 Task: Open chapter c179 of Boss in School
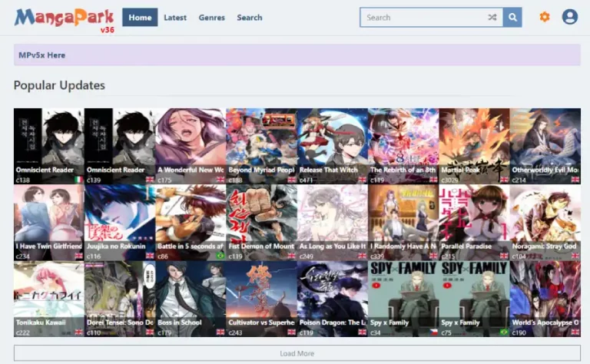[x=164, y=333]
